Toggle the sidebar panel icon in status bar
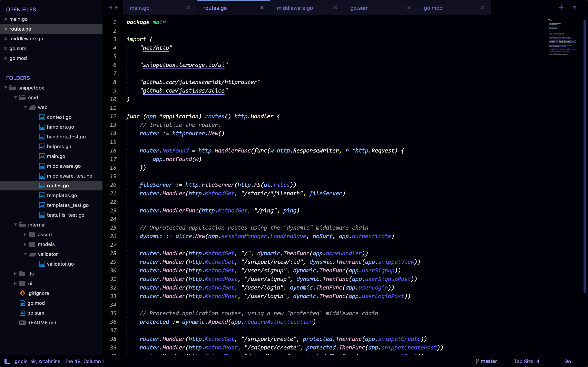Viewport: 588px width, 367px height. 7,361
